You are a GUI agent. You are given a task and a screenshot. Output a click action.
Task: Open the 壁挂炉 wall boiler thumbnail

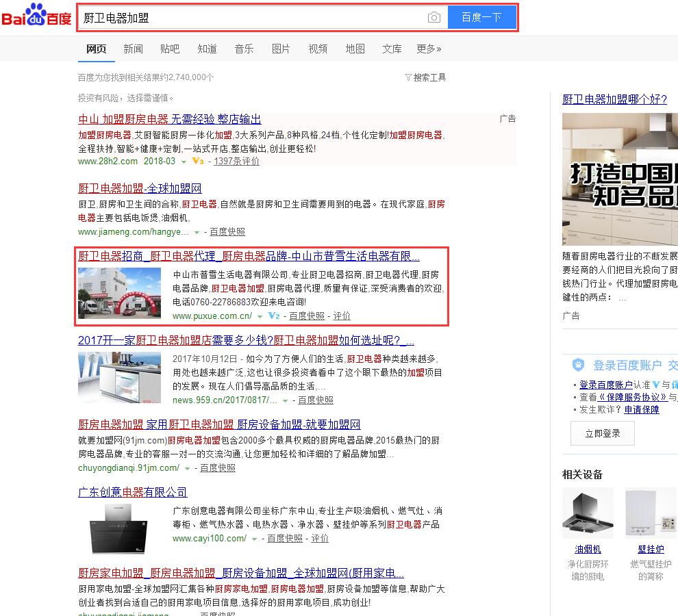pos(651,513)
